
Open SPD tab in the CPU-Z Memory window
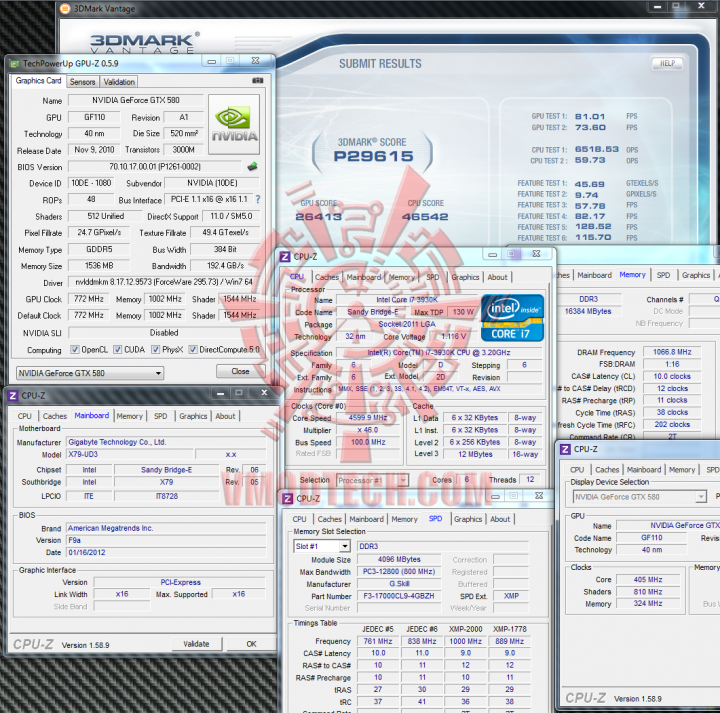tap(663, 275)
